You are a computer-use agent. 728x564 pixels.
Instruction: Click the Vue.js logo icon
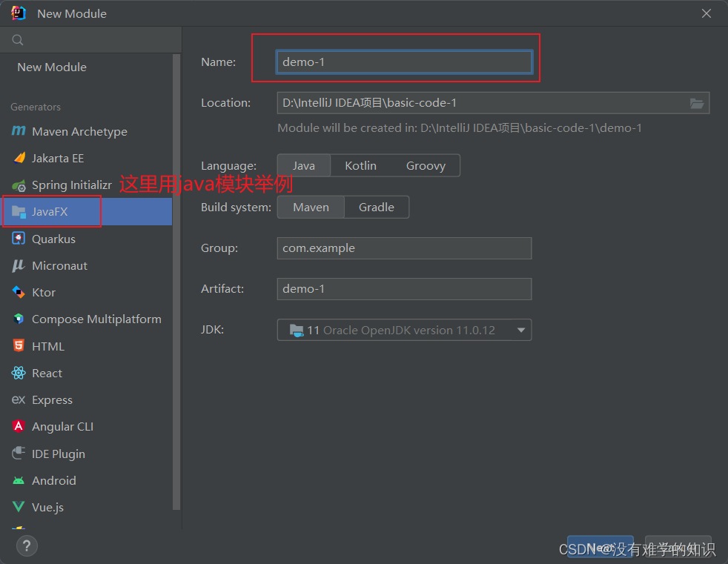(x=19, y=507)
